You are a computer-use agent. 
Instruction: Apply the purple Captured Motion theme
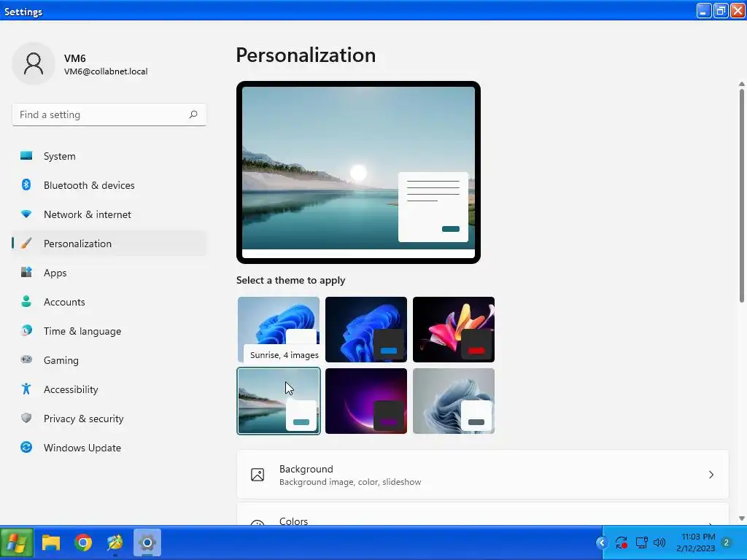coord(366,401)
